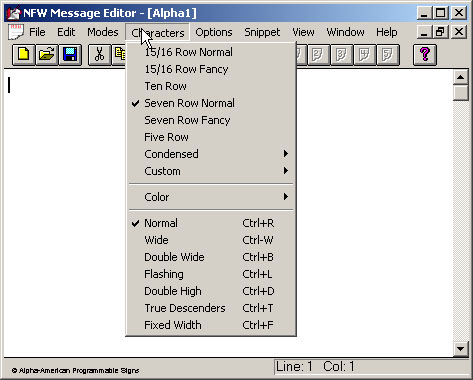Open the Options menu

tap(214, 32)
